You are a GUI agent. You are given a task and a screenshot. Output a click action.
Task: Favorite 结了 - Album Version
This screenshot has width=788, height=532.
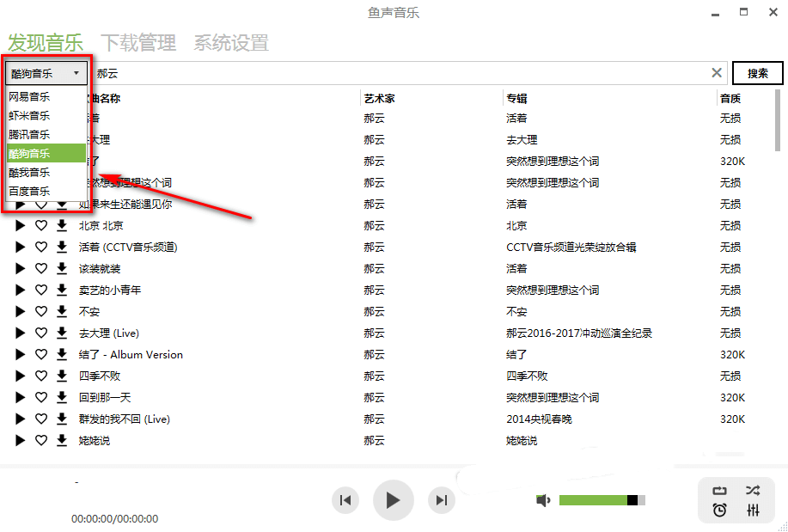point(41,354)
